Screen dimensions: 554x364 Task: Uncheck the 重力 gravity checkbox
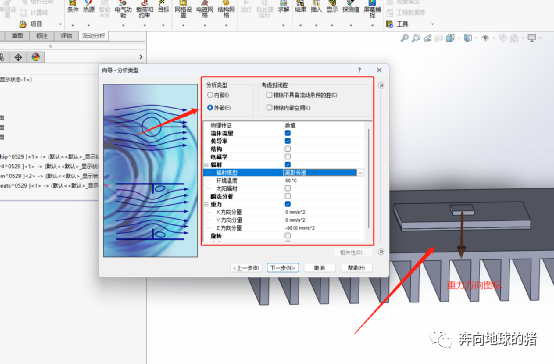[x=288, y=204]
